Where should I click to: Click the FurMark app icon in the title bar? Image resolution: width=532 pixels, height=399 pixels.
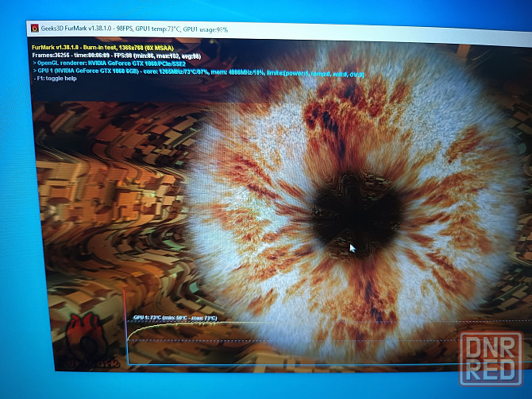tap(35, 28)
